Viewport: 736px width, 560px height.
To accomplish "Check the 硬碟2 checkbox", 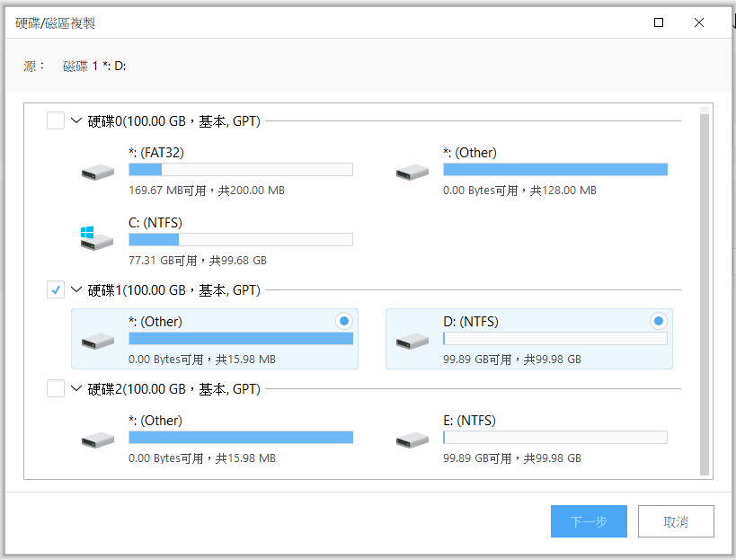I will click(x=56, y=388).
